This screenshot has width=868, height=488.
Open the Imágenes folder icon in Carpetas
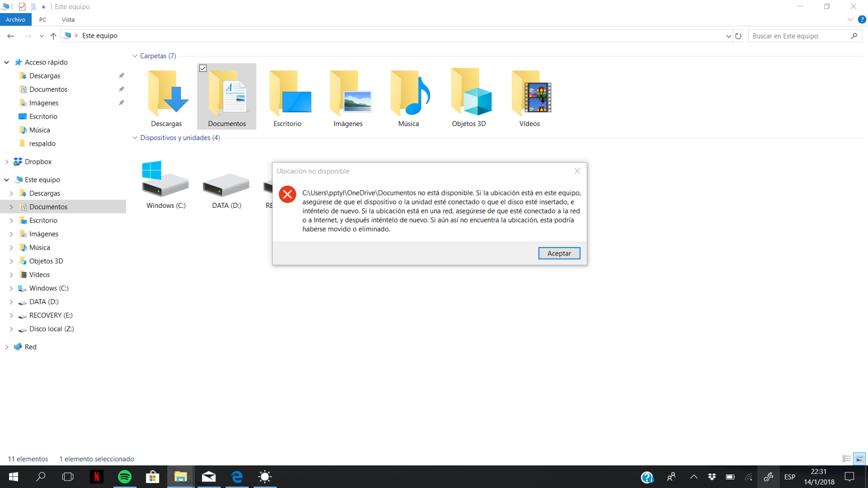pos(348,97)
